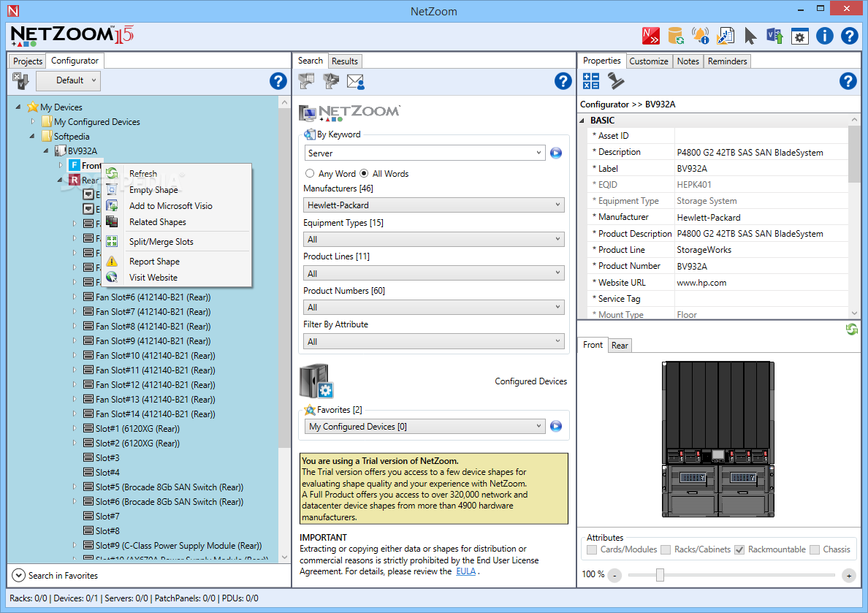Viewport: 868px width, 613px height.
Task: Click the email contact icon in Search toolbar
Action: click(x=355, y=82)
